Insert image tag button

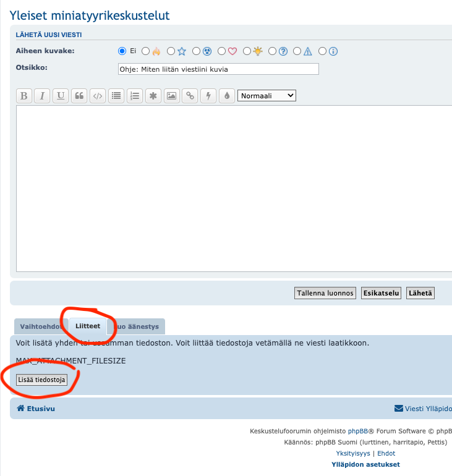[x=171, y=96]
